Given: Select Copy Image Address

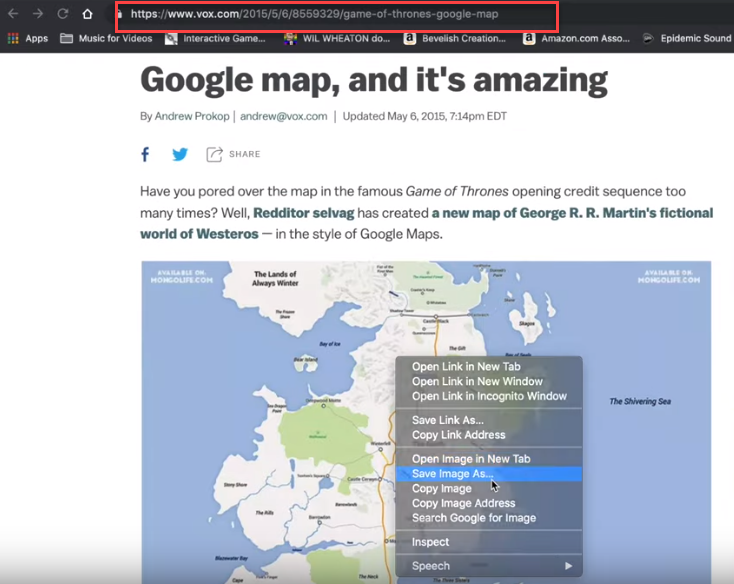Looking at the screenshot, I should pos(489,504).
